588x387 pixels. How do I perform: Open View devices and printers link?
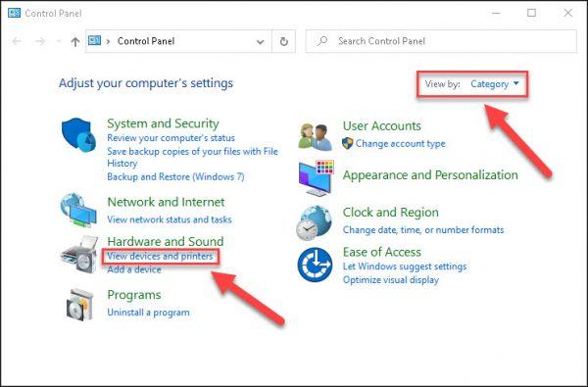tap(160, 257)
